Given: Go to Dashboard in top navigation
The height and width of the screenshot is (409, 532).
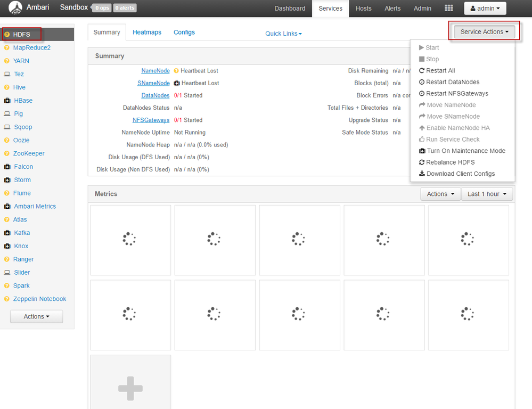Looking at the screenshot, I should pos(290,9).
